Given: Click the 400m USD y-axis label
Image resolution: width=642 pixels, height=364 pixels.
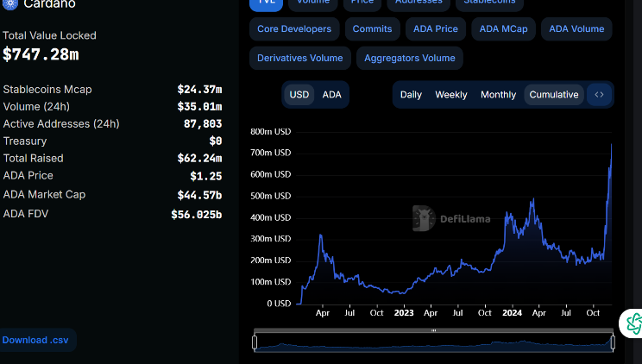Looking at the screenshot, I should click(271, 217).
